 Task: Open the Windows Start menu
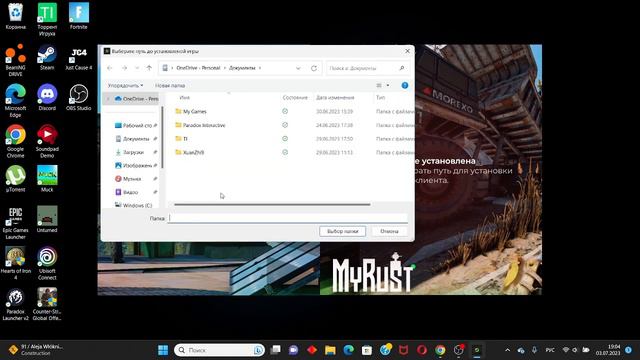tap(163, 350)
